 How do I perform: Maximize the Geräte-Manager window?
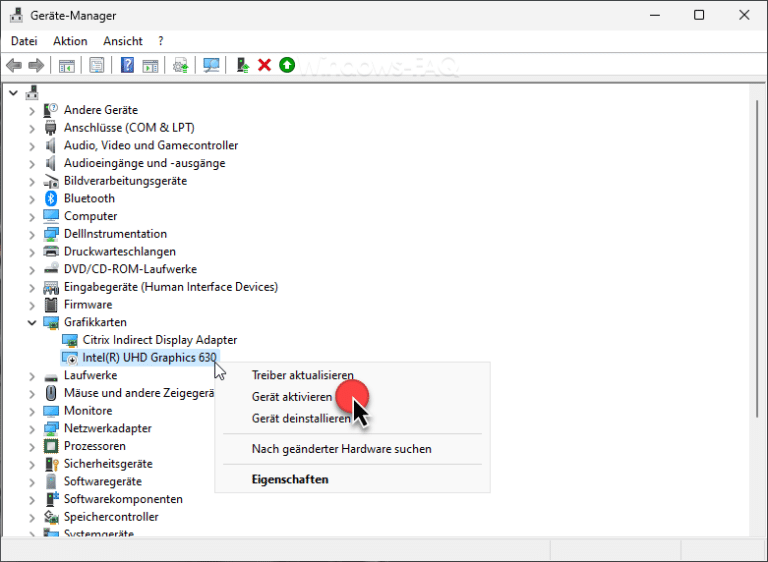(x=699, y=15)
